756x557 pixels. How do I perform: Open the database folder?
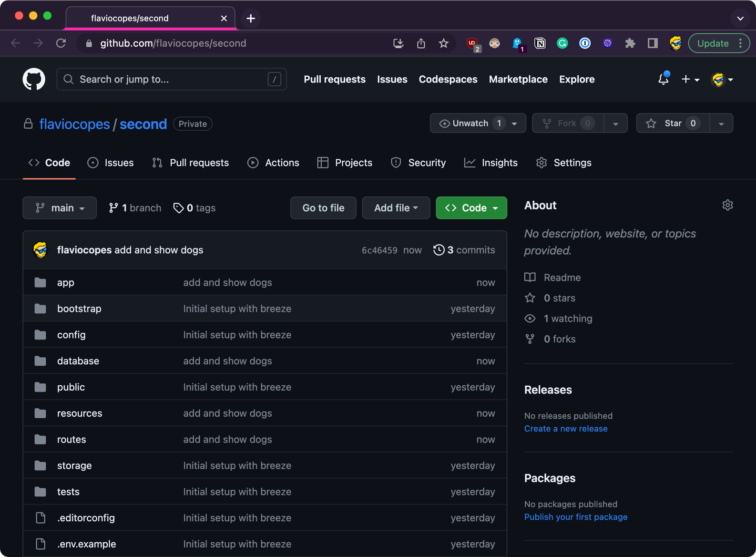78,361
